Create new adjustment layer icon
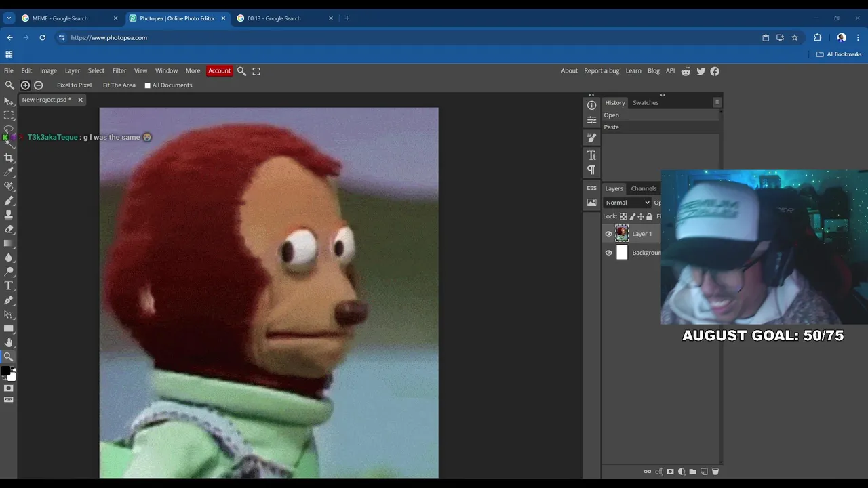Image resolution: width=868 pixels, height=488 pixels. click(682, 472)
